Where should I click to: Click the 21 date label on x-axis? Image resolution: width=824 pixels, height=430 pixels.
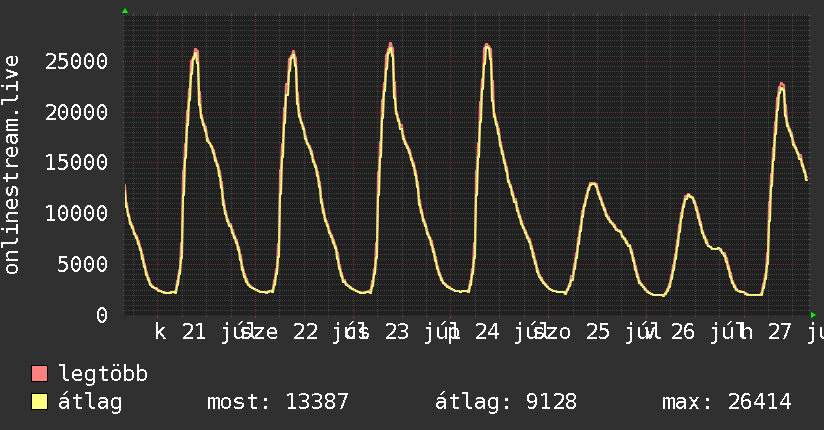tap(194, 332)
